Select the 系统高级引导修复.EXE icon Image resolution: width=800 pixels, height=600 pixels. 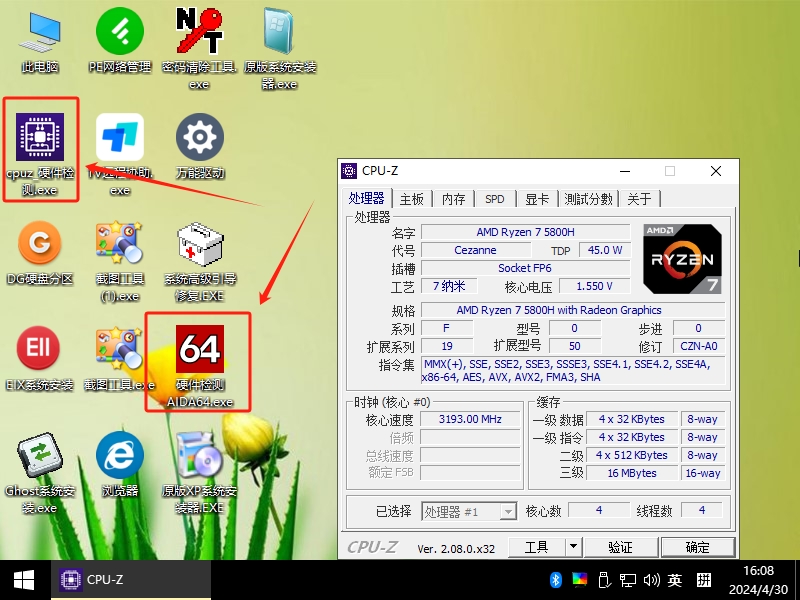point(199,261)
